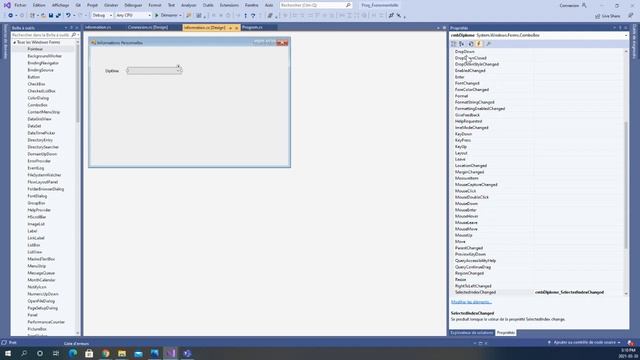The height and width of the screenshot is (360, 640).
Task: Click the property pages wrench icon
Action: tap(488, 44)
